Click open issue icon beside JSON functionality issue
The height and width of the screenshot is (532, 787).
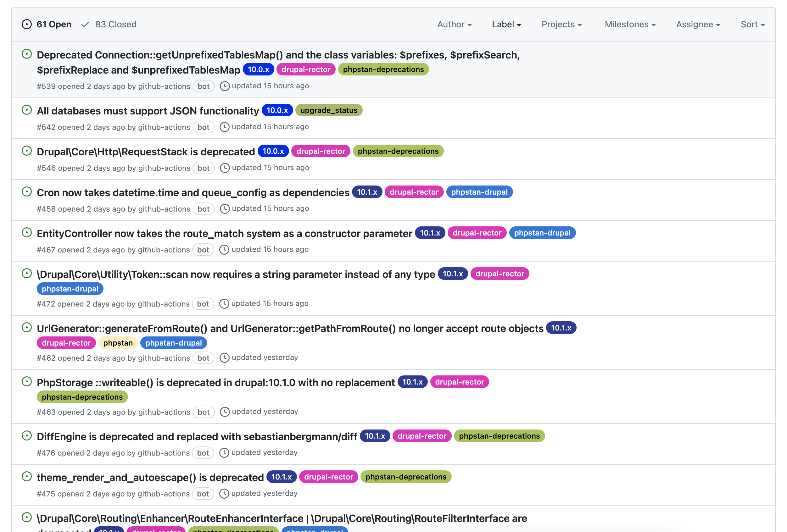click(26, 110)
